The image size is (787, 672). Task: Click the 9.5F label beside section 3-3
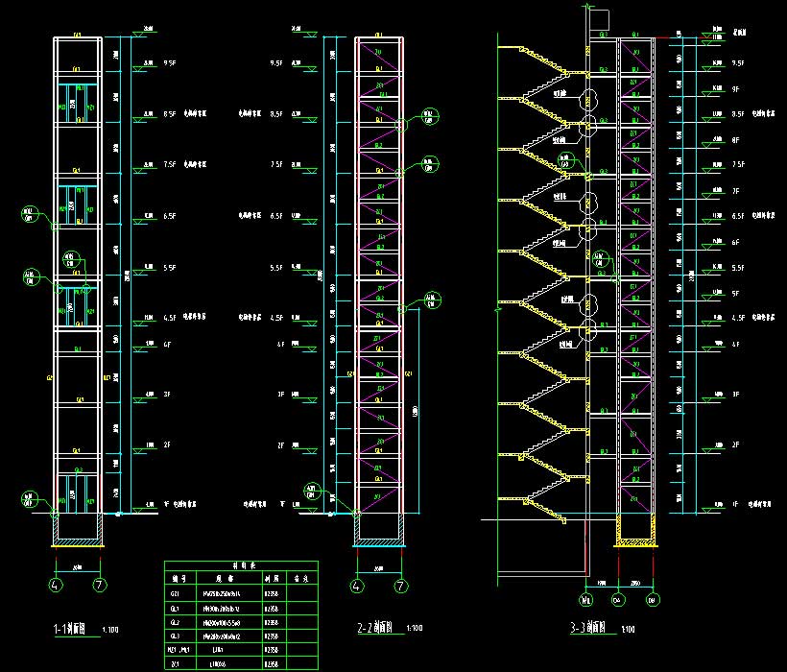tap(738, 62)
